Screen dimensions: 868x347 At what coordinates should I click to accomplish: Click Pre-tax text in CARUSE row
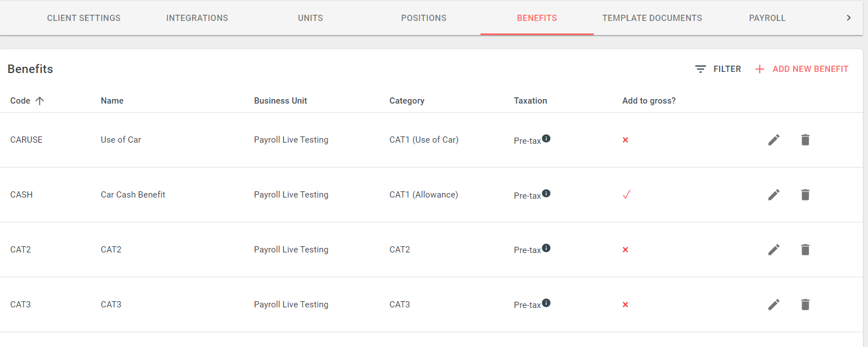527,141
